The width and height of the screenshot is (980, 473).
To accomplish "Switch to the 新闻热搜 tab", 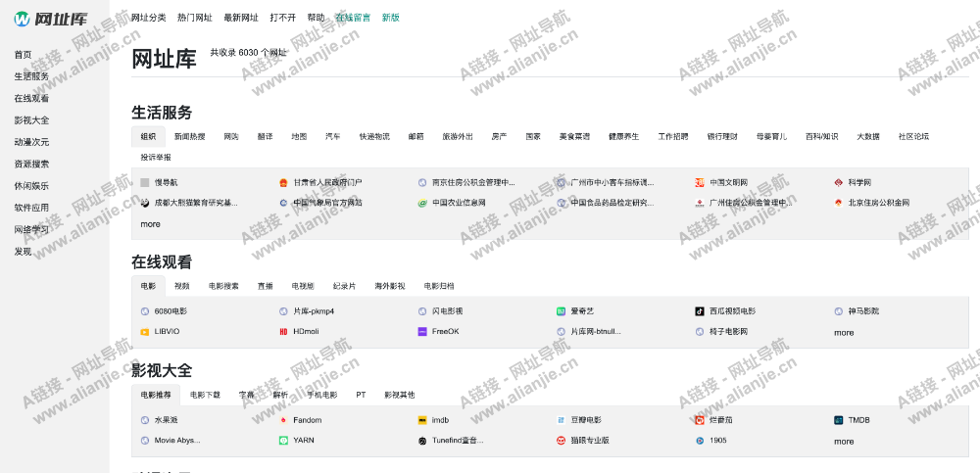I will pos(190,136).
